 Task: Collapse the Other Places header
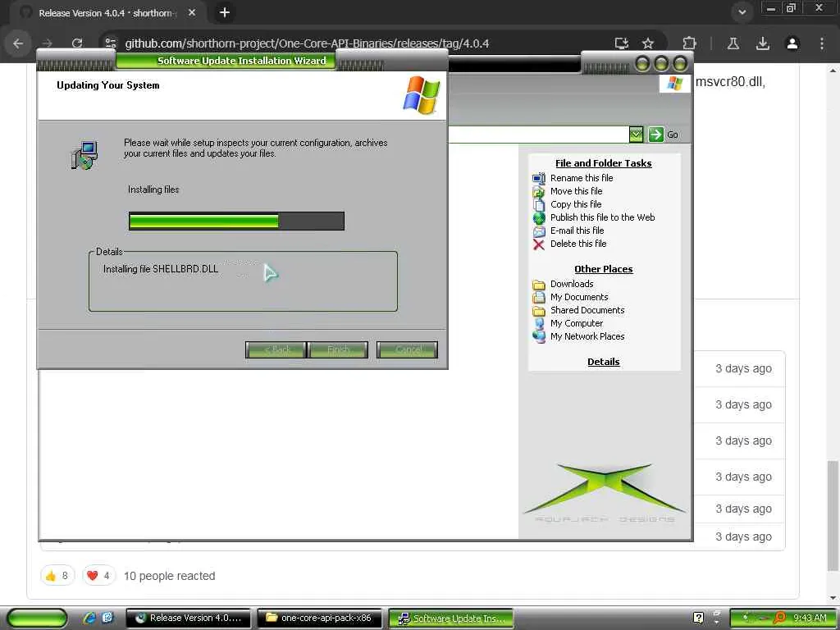click(603, 269)
